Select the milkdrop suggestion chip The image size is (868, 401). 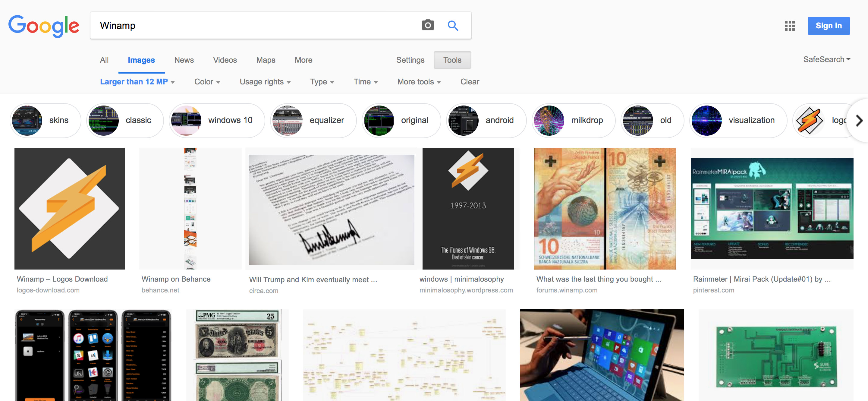573,121
